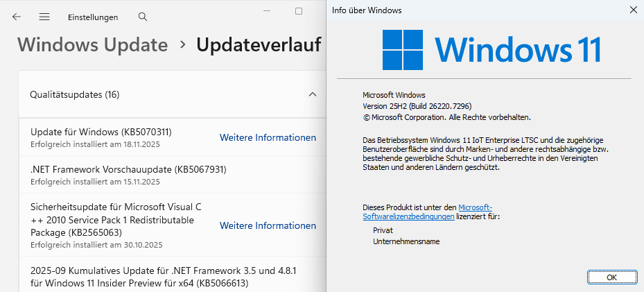Collapse the Qualitätsupdates (16) section chevron
Screen dimensions: 644x292
point(313,94)
